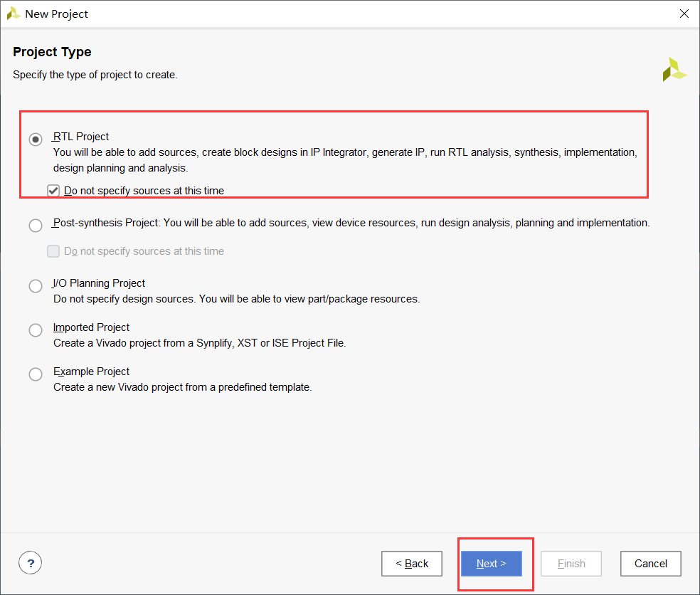
Task: Select the I/O Planning Project option
Action: (36, 286)
